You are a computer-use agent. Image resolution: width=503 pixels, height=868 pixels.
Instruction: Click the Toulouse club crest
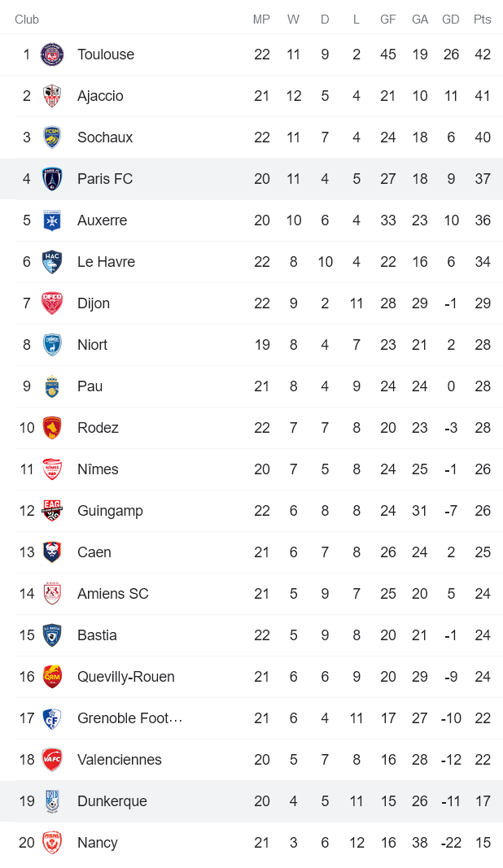coord(51,54)
